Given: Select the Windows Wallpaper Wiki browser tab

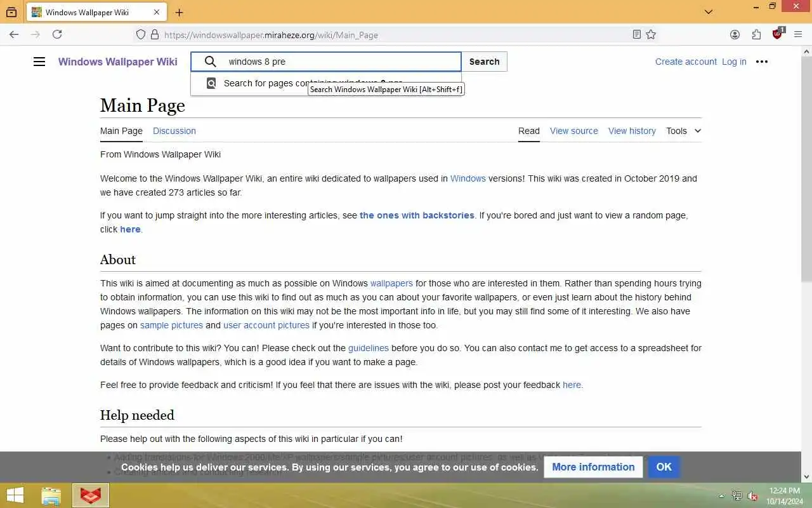Looking at the screenshot, I should [x=96, y=12].
